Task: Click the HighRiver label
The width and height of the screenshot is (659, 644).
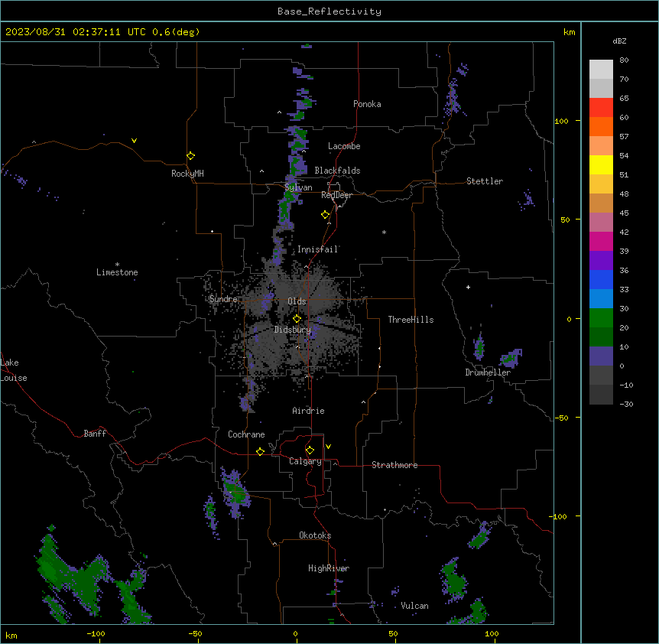Action: pyautogui.click(x=329, y=568)
